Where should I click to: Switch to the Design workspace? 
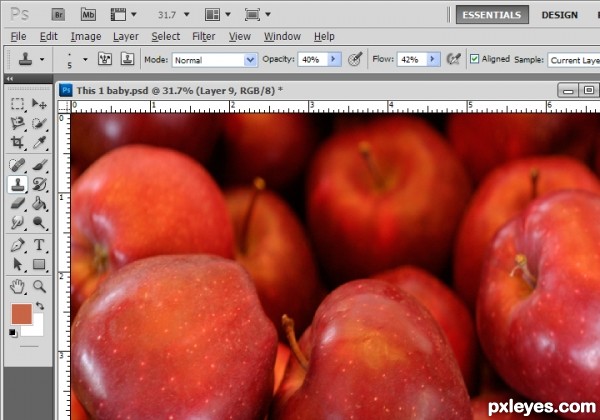click(559, 15)
